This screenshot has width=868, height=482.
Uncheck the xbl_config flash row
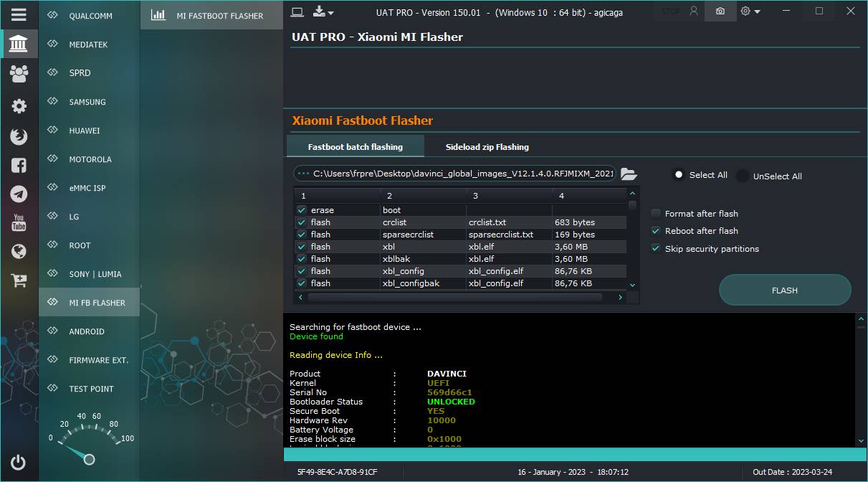point(302,271)
